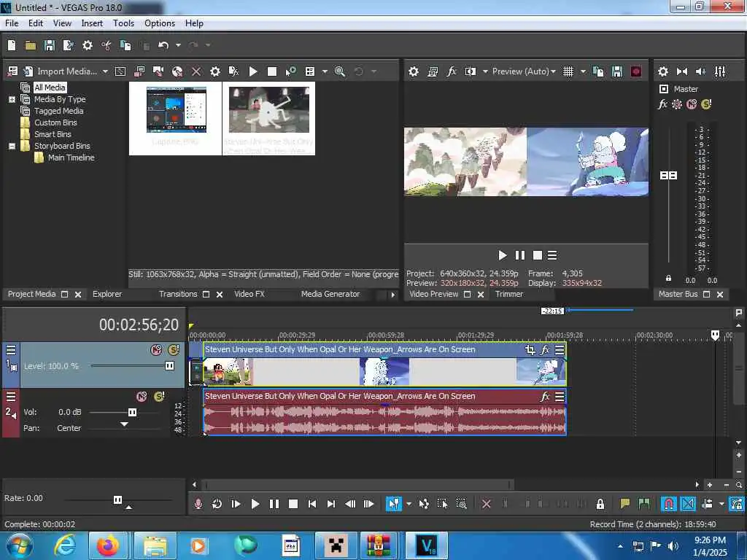The width and height of the screenshot is (747, 560).
Task: Toggle Master bus solo icon
Action: (706, 104)
